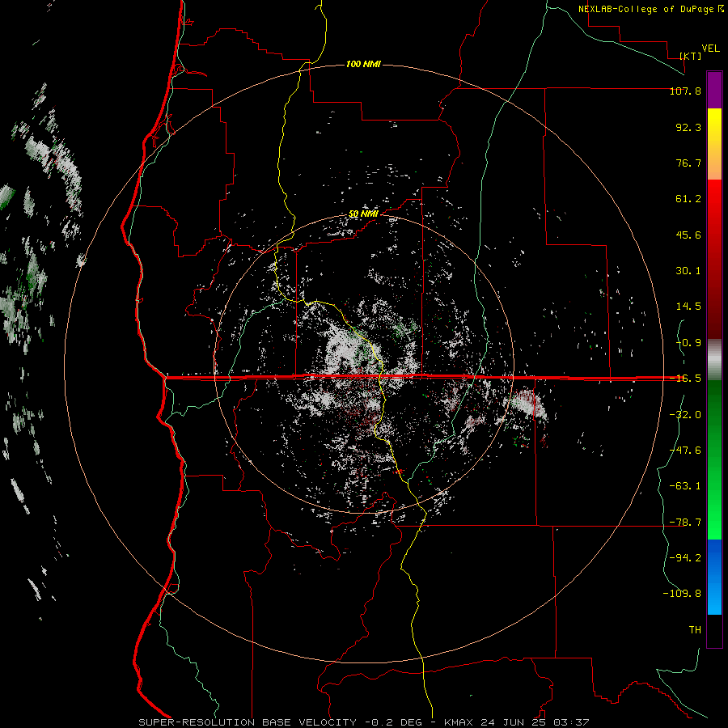
Task: Select the -16.5 scale value
Action: tap(685, 379)
